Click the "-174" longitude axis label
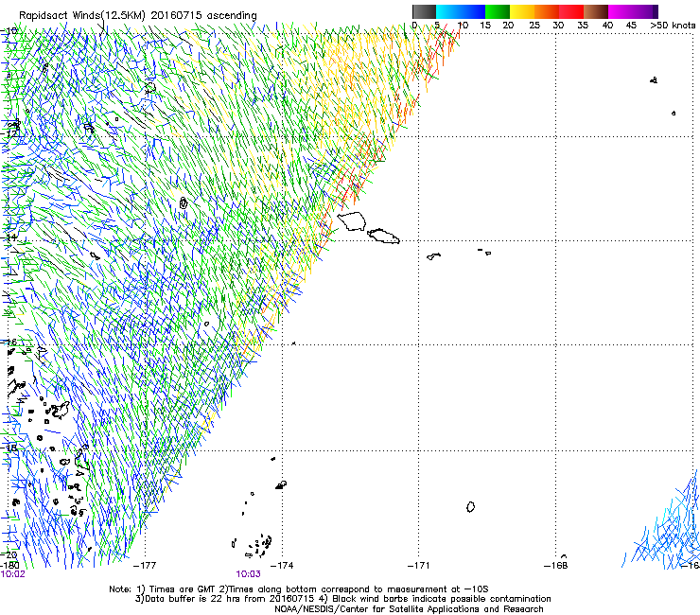 coord(282,566)
